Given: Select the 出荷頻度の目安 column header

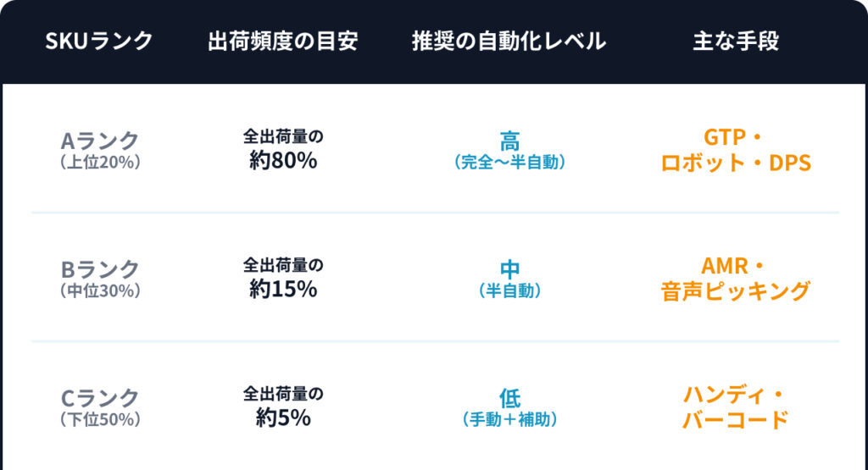Looking at the screenshot, I should coord(283,41).
